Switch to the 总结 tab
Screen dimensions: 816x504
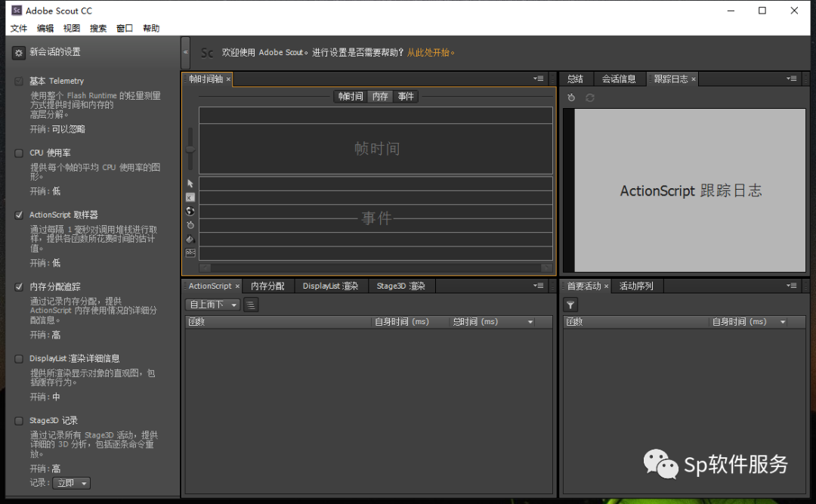pos(576,79)
